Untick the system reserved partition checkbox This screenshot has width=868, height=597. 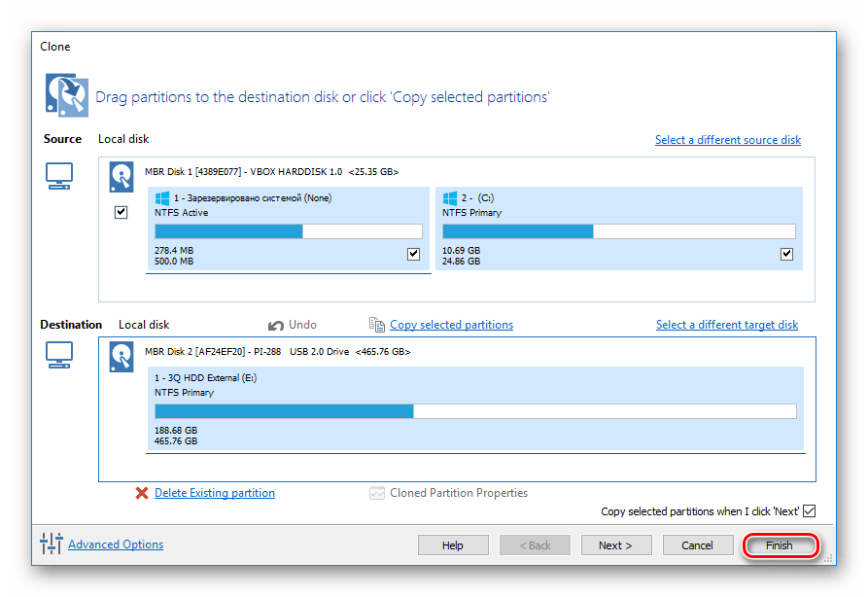tap(414, 255)
